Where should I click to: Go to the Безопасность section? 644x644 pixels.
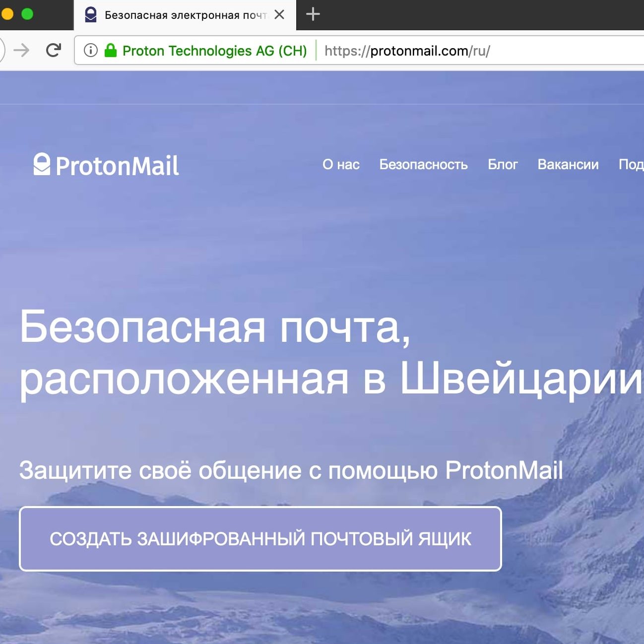coord(423,165)
